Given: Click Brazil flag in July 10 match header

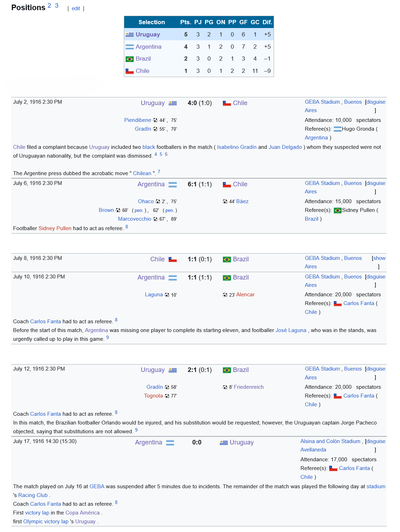Looking at the screenshot, I should 227,278.
